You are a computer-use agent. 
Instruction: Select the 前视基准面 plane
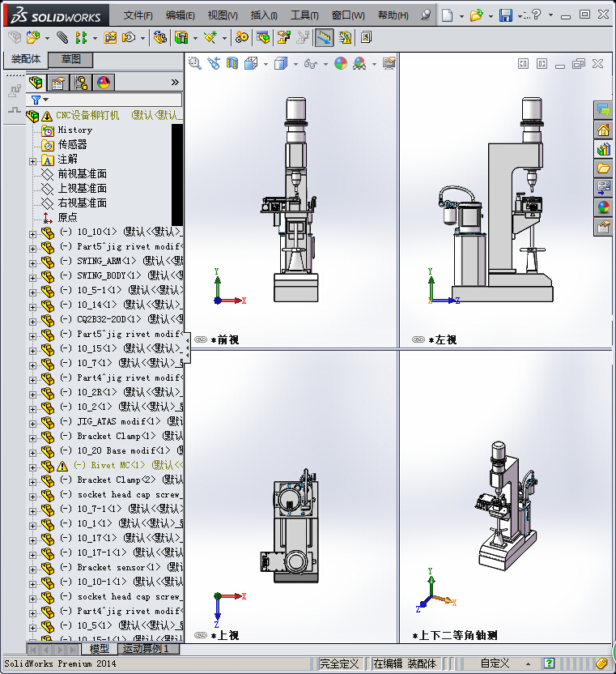point(82,173)
